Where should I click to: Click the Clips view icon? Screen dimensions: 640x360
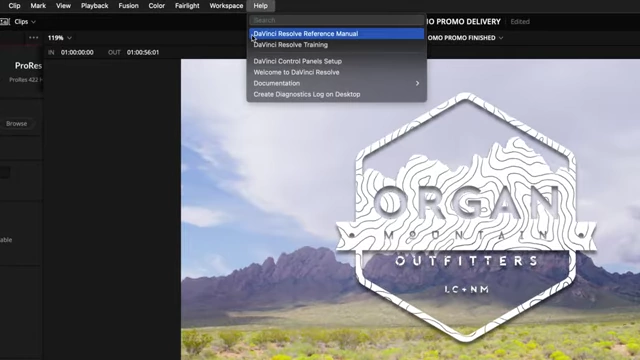(5, 22)
